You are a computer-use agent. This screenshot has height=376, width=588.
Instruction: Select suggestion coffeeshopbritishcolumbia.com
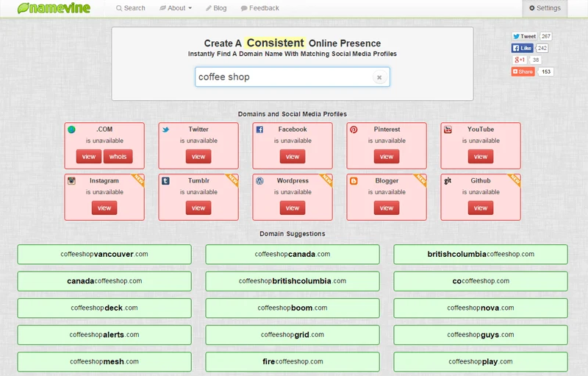coord(293,281)
